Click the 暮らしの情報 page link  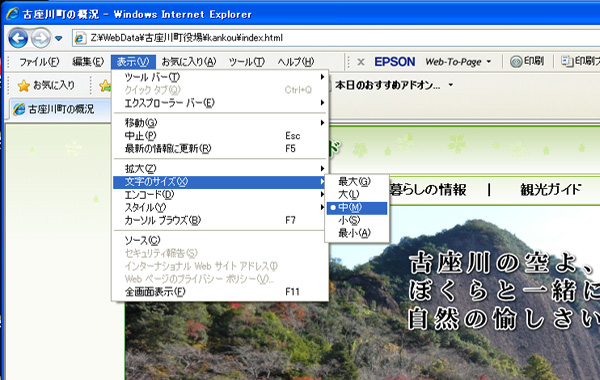pos(428,190)
